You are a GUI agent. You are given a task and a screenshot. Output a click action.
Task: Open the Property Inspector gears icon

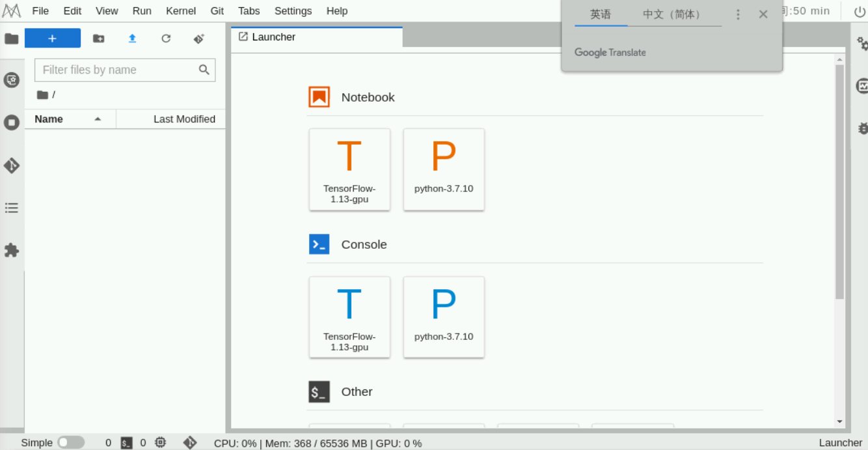tap(862, 44)
